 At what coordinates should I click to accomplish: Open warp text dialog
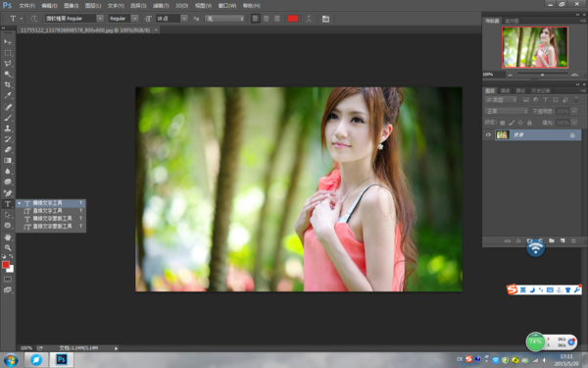click(309, 19)
